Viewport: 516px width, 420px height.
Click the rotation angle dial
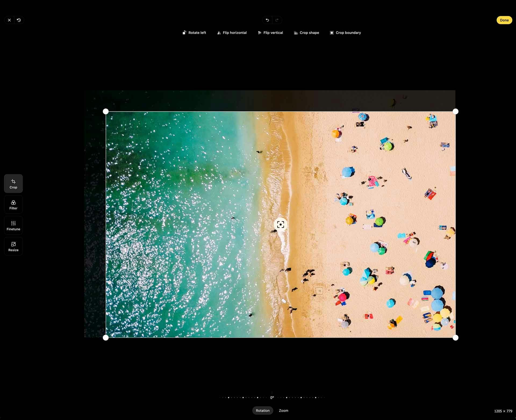pos(272,397)
